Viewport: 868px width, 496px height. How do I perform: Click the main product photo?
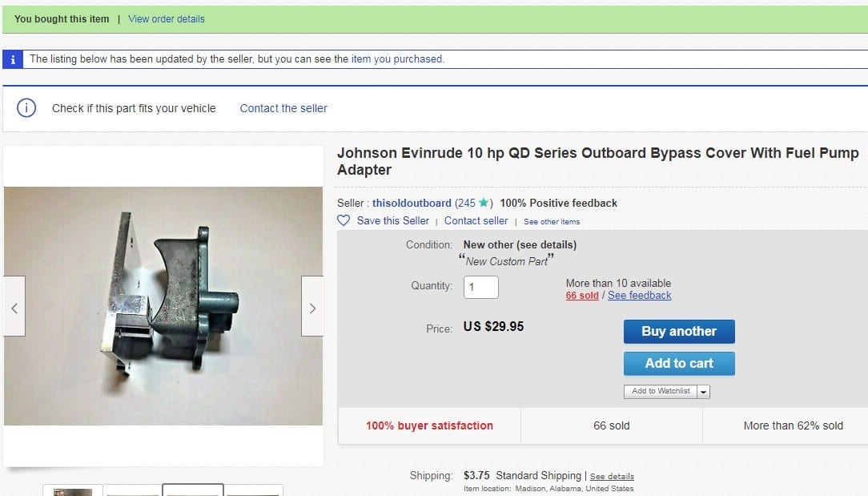tap(163, 306)
